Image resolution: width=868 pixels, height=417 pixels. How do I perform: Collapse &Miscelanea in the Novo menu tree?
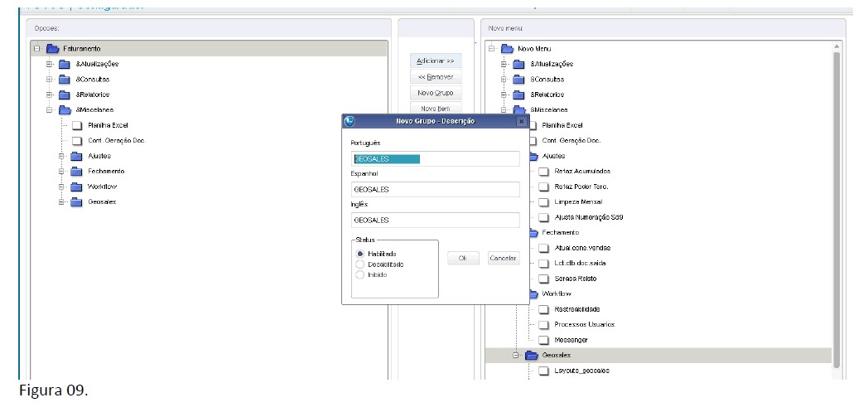tap(504, 110)
